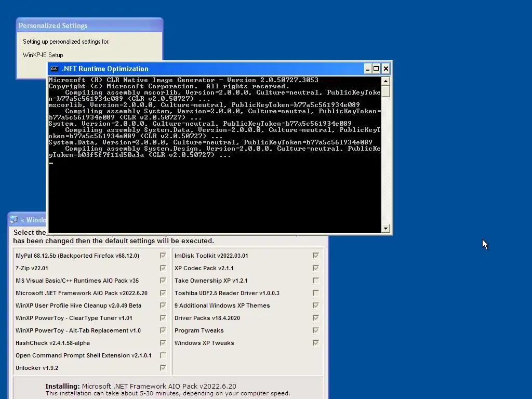
Task: Minimize the .NET Runtime Optimization window
Action: pyautogui.click(x=368, y=69)
